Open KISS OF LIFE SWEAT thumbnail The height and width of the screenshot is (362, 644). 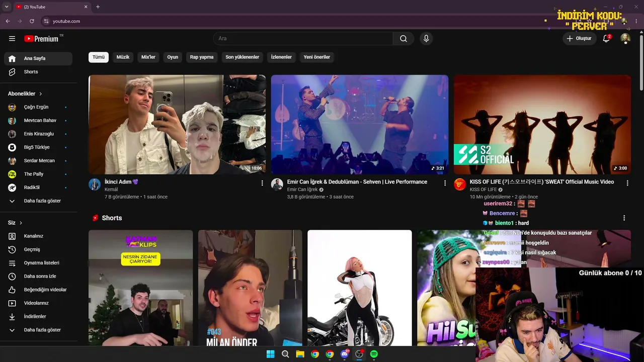pyautogui.click(x=542, y=125)
